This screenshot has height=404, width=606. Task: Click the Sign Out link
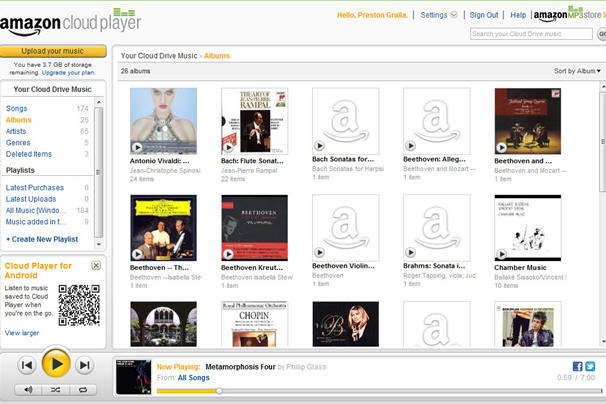coord(484,15)
